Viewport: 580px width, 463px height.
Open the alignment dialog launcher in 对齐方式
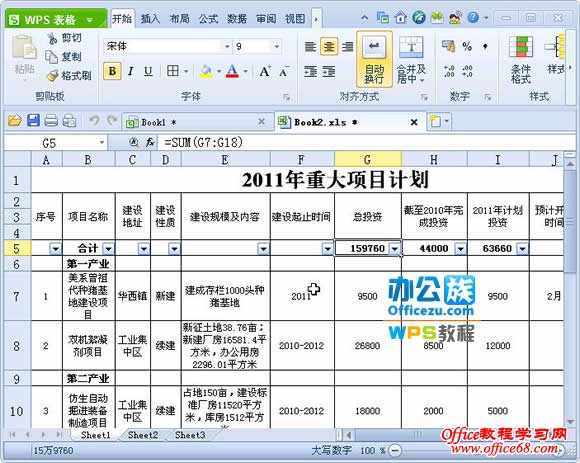pyautogui.click(x=424, y=97)
